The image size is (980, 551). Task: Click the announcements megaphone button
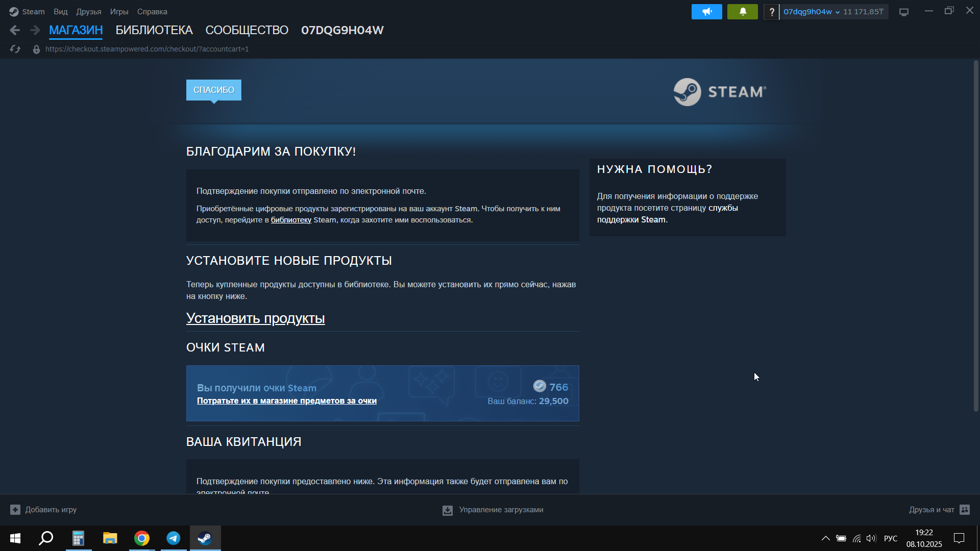(x=706, y=12)
